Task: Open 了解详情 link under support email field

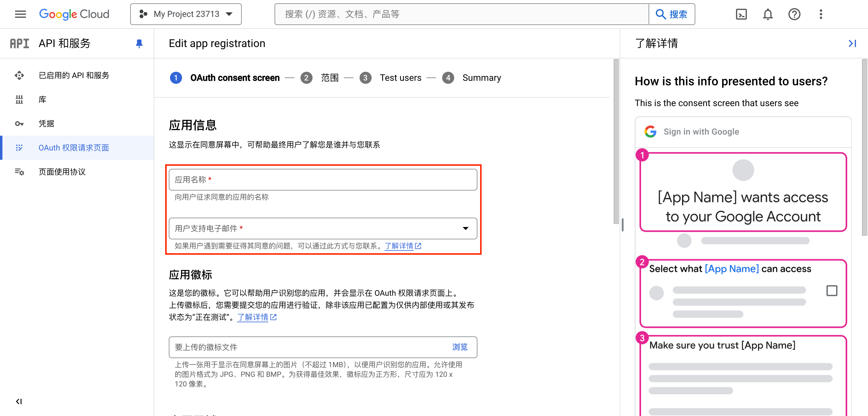Action: tap(403, 246)
